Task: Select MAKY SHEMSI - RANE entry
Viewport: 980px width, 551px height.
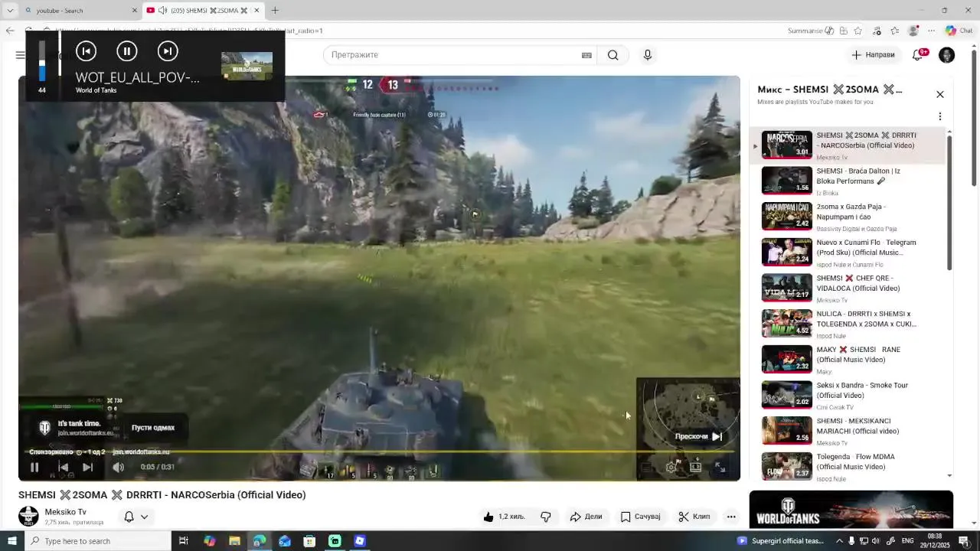Action: (849, 360)
